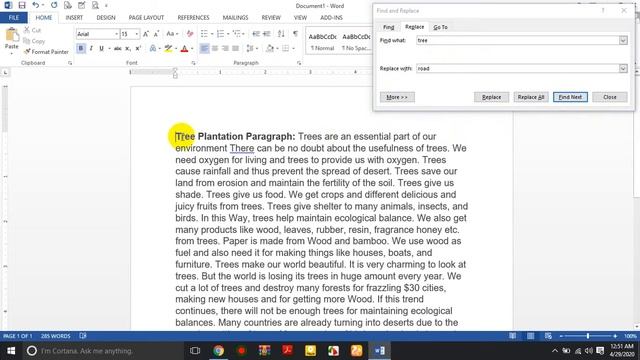Open the REVIEW ribbon tab
Image resolution: width=640 pixels, height=360 pixels.
(271, 18)
